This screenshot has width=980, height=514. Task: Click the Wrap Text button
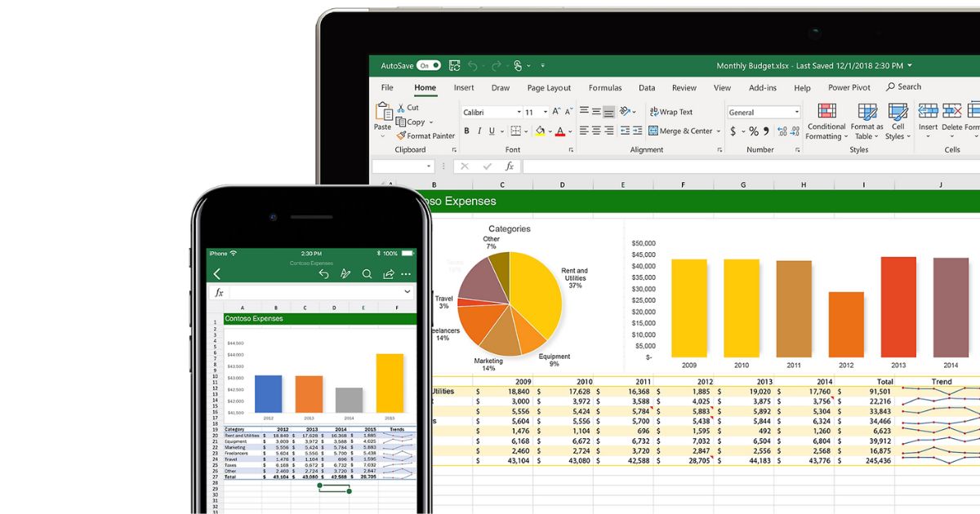pyautogui.click(x=671, y=112)
